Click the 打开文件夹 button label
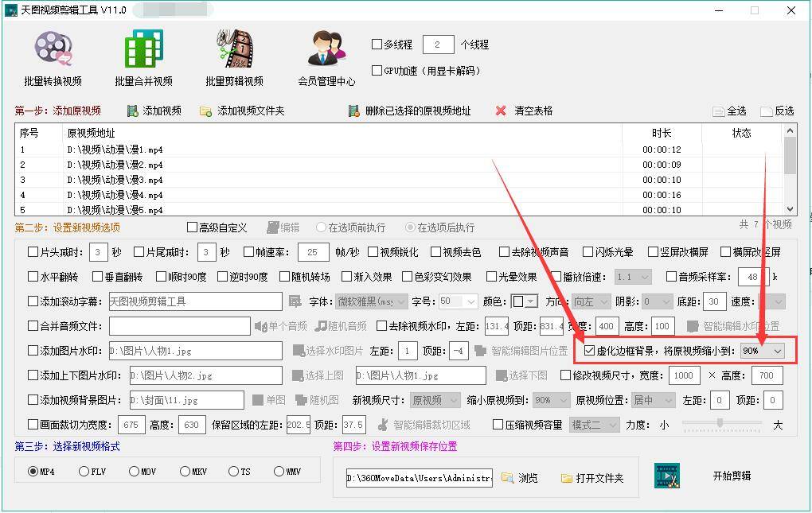The height and width of the screenshot is (513, 812). [599, 478]
